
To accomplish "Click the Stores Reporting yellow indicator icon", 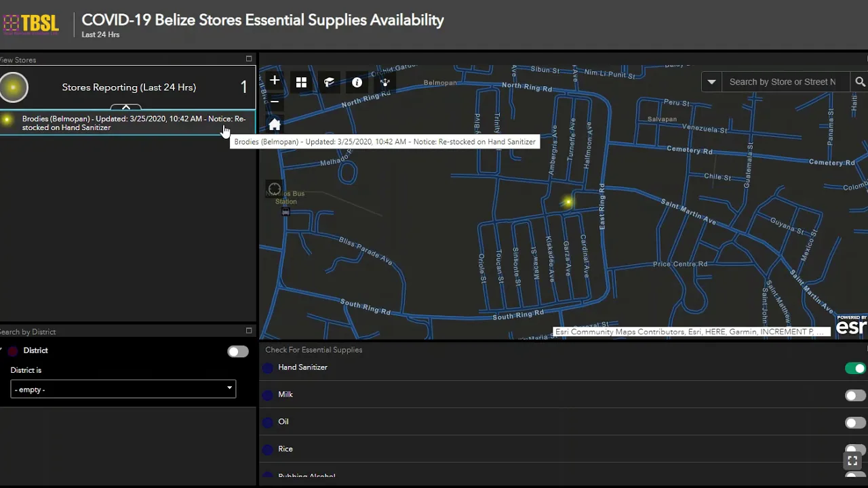I will [x=13, y=87].
